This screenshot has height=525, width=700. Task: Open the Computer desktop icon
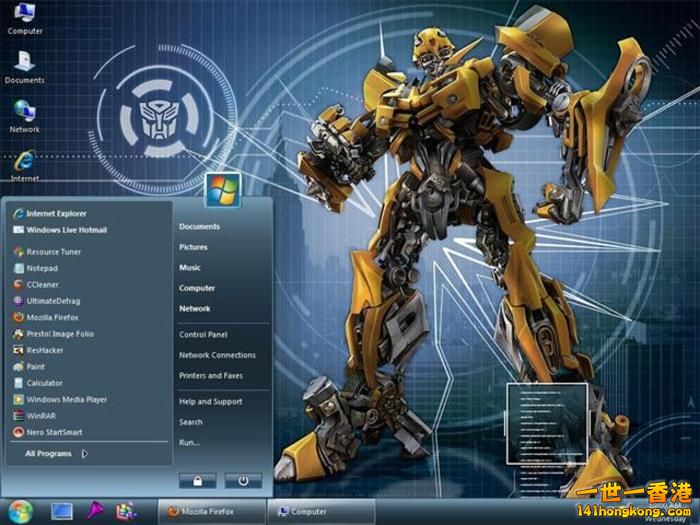[x=25, y=18]
